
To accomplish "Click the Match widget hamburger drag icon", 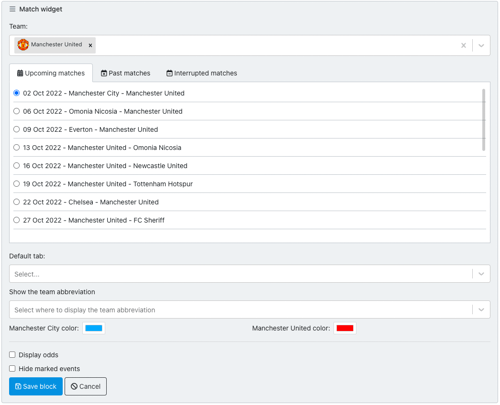I will click(x=12, y=9).
